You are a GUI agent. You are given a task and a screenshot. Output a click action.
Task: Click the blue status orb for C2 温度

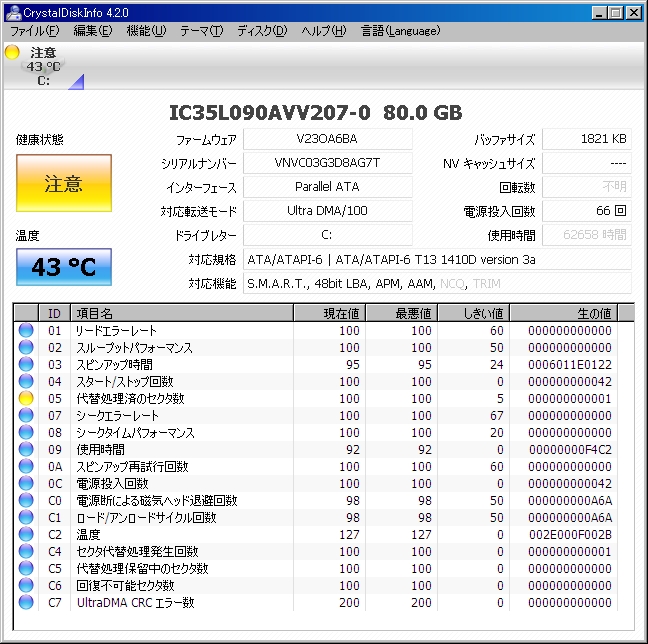pyautogui.click(x=26, y=534)
